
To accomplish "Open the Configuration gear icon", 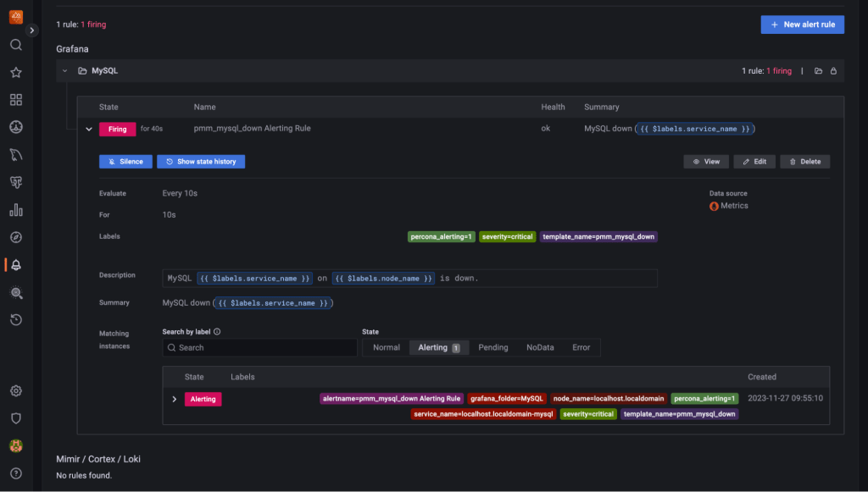I will pos(15,390).
